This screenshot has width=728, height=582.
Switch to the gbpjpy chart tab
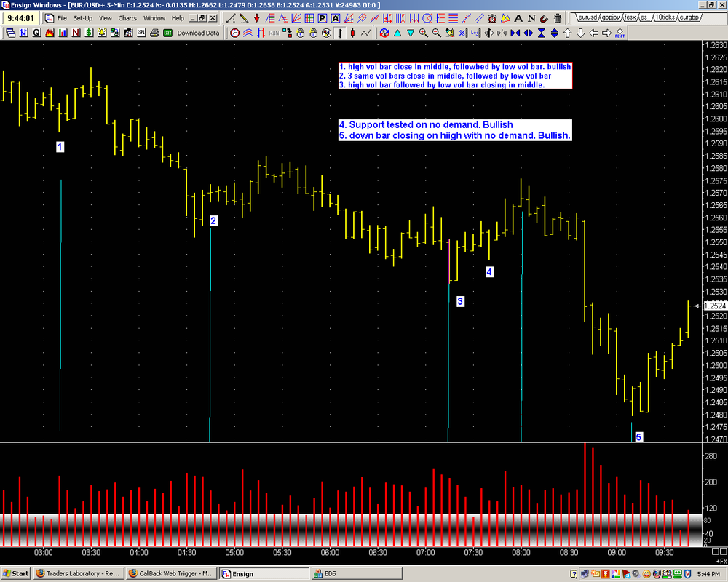pyautogui.click(x=611, y=17)
